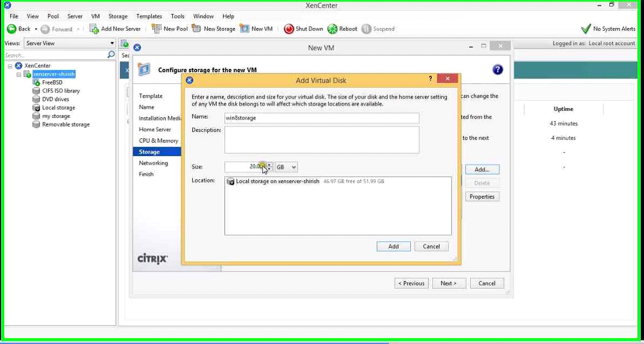The image size is (644, 344).
Task: Click Cancel in New VM wizard
Action: click(487, 283)
